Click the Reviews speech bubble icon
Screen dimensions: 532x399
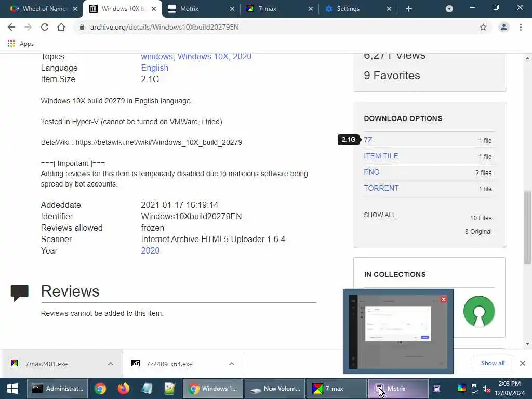19,293
